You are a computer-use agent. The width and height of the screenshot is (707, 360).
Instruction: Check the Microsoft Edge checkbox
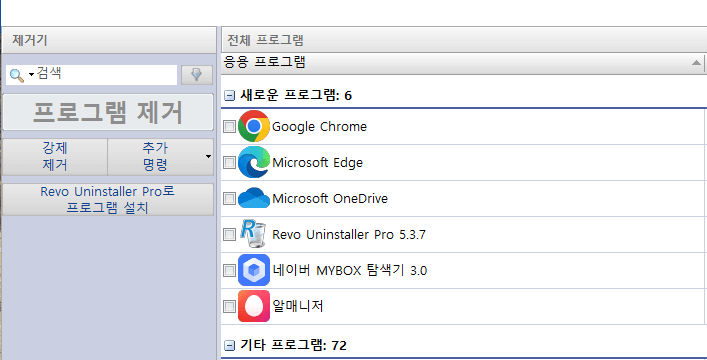230,162
